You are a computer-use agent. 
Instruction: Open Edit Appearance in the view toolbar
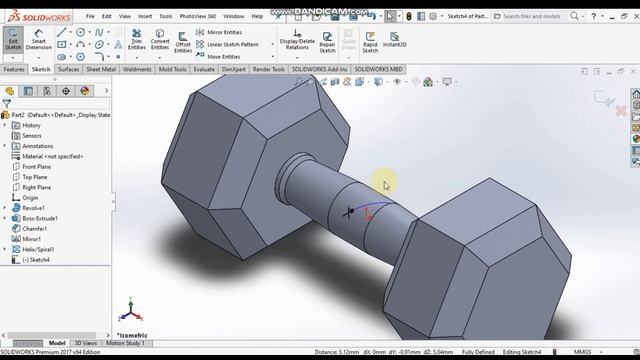click(x=428, y=82)
